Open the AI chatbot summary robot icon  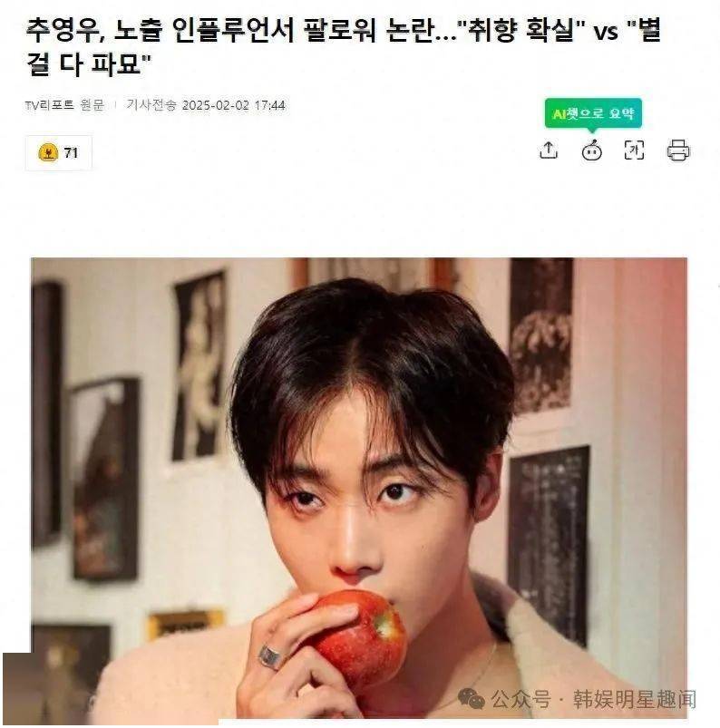click(x=592, y=150)
